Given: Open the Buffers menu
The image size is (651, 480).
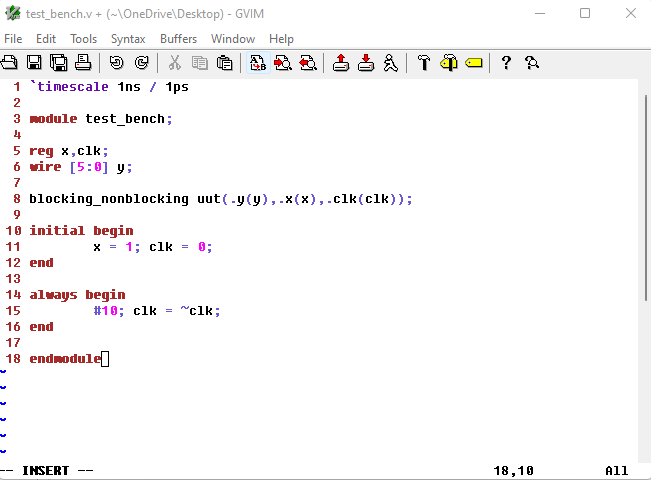Looking at the screenshot, I should click(179, 38).
